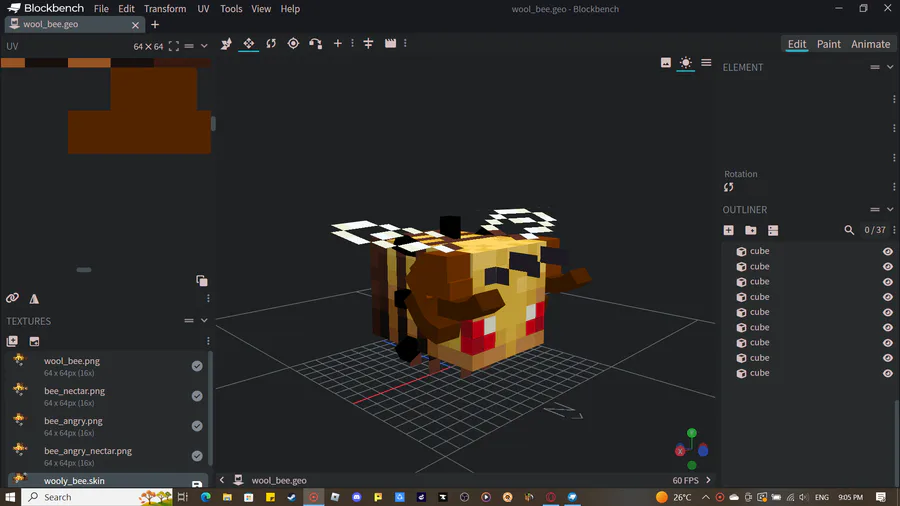Screen dimensions: 900x506
Task: Open Discord from the taskbar
Action: tap(356, 497)
